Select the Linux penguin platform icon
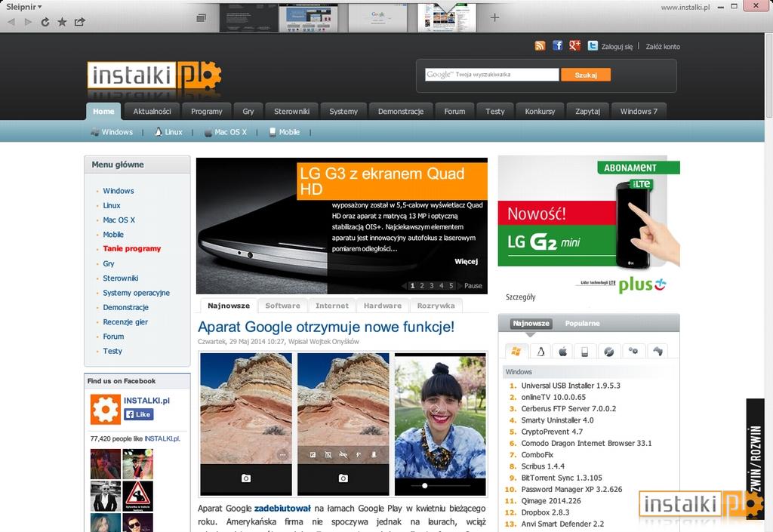Viewport: 773px width, 532px height. (x=540, y=351)
